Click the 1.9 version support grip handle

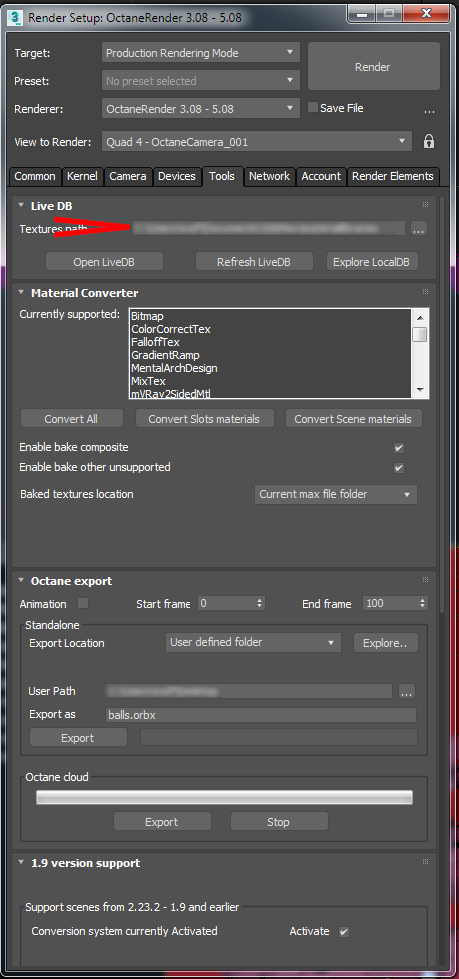coord(425,862)
